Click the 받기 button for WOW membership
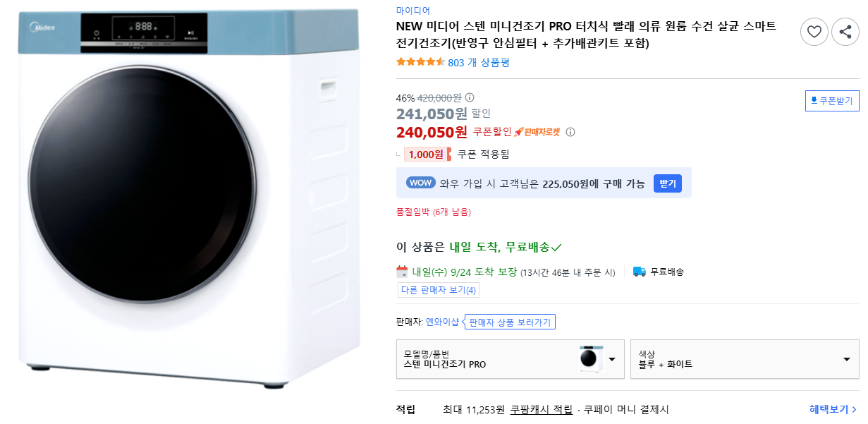The image size is (868, 424). (667, 182)
